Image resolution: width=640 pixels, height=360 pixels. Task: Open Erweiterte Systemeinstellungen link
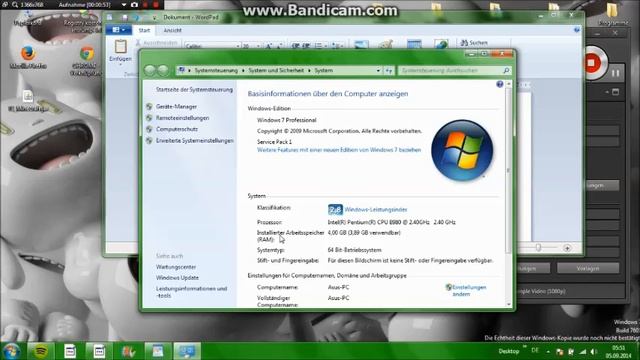[x=195, y=140]
